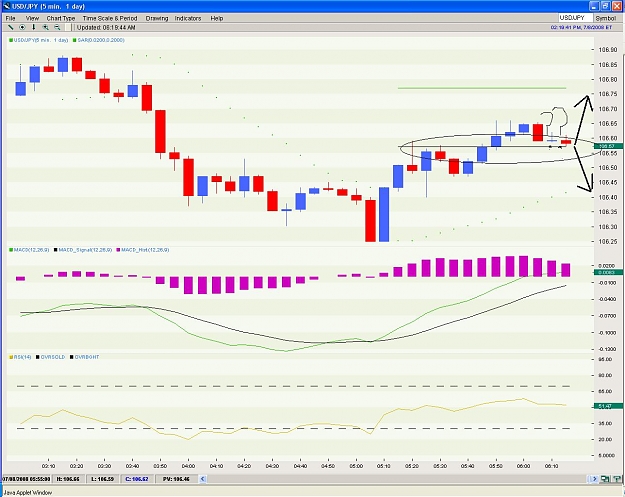Click the green RSI value tag on axis
Screen dimensions: 625x497
[x=609, y=406]
